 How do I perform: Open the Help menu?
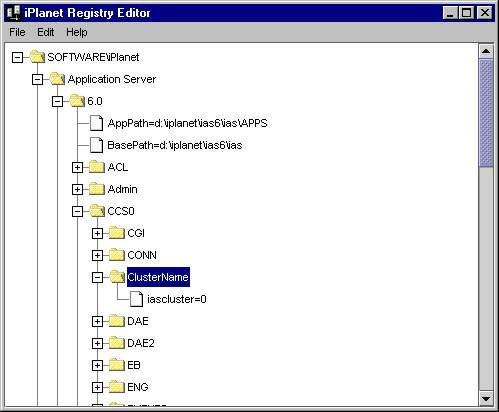(77, 32)
